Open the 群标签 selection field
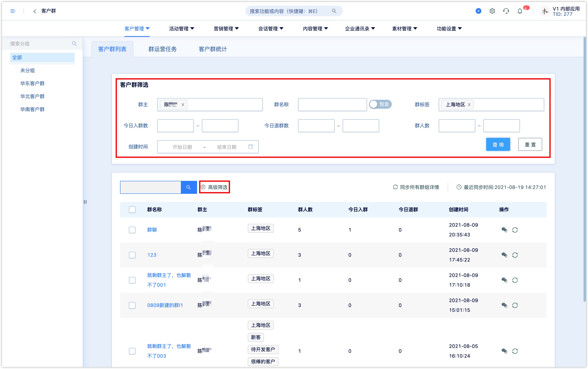This screenshot has height=369, width=588. [x=491, y=104]
